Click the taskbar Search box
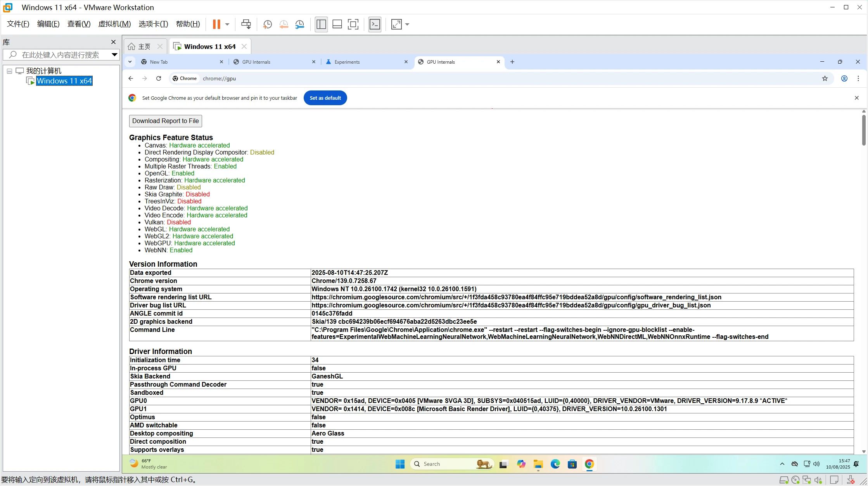 tap(452, 464)
